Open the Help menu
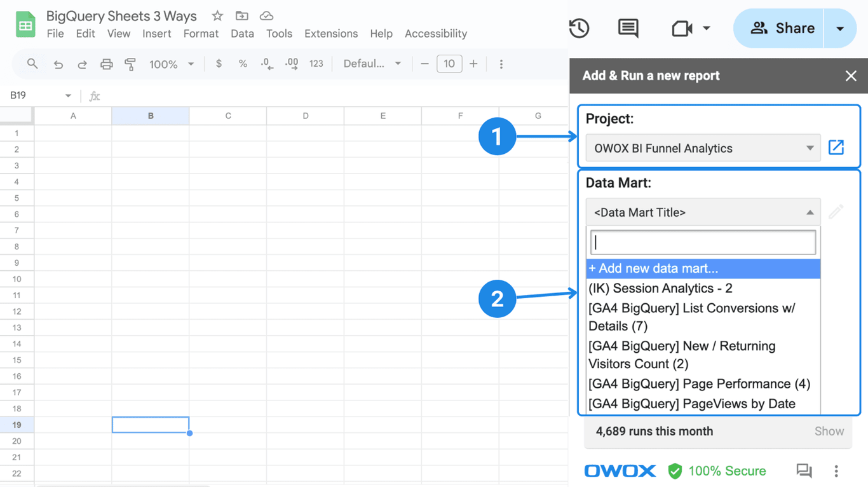Screen dimensions: 868x487 [x=381, y=34]
